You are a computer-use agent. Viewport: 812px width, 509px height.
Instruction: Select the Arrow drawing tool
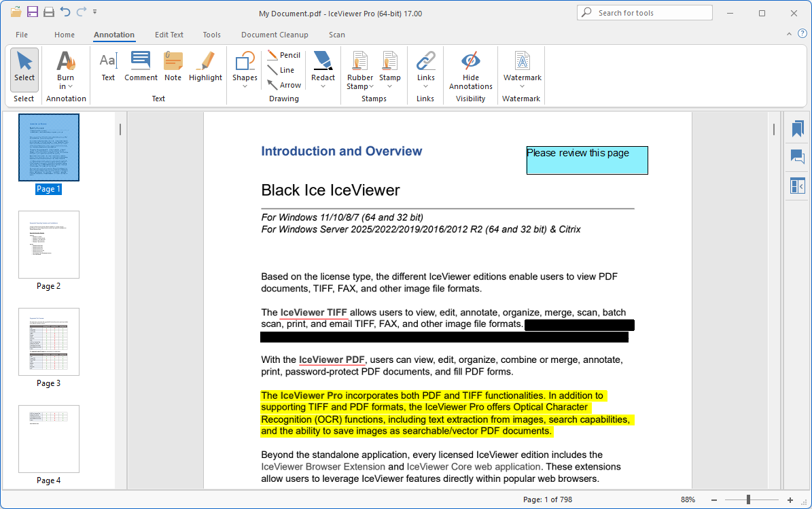(284, 85)
